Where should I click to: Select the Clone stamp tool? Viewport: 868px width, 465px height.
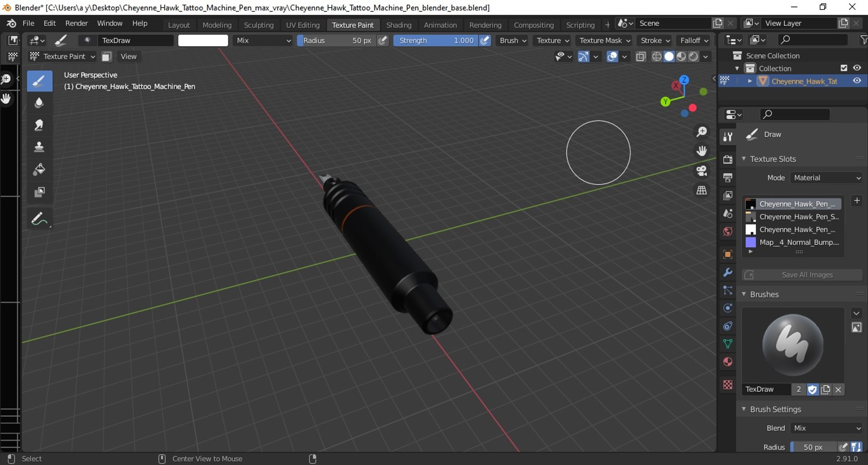tap(39, 147)
